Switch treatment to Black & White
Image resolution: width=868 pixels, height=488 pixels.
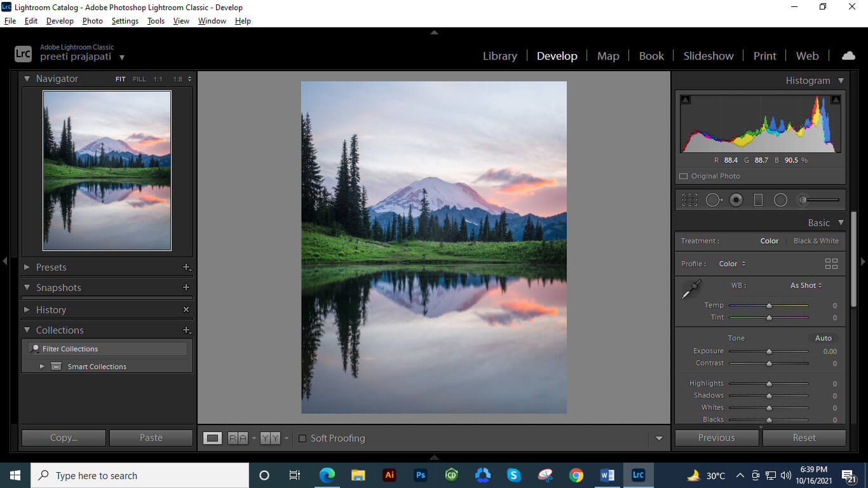(x=816, y=241)
